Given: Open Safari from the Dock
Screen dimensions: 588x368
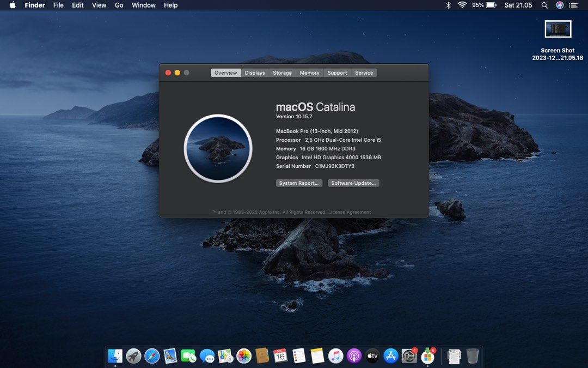Looking at the screenshot, I should coord(152,355).
